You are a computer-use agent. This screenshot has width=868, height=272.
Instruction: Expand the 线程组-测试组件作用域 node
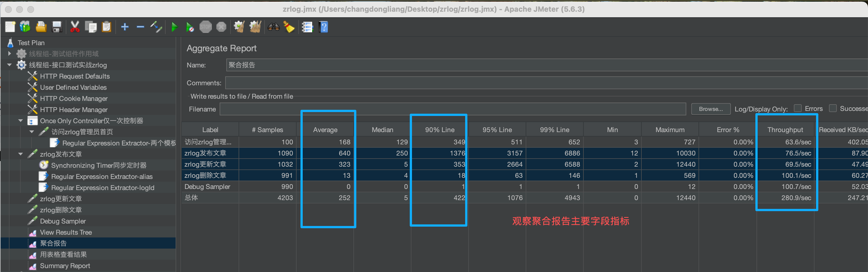9,54
